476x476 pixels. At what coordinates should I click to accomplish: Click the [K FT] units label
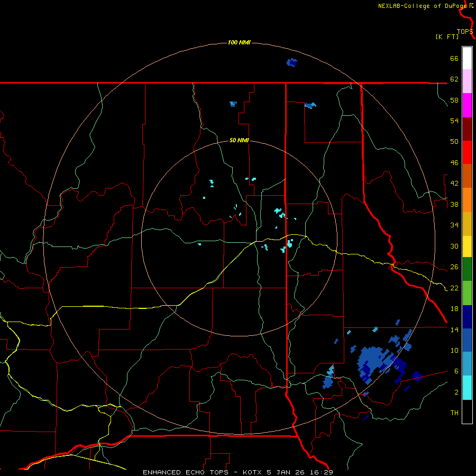click(x=447, y=36)
